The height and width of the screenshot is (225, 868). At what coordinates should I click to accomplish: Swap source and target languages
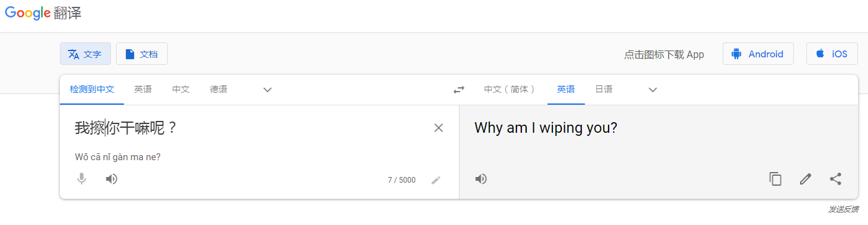pos(459,90)
